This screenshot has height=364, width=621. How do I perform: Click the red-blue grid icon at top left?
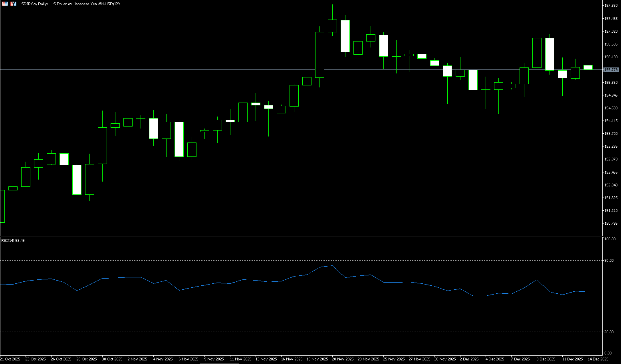pyautogui.click(x=5, y=4)
